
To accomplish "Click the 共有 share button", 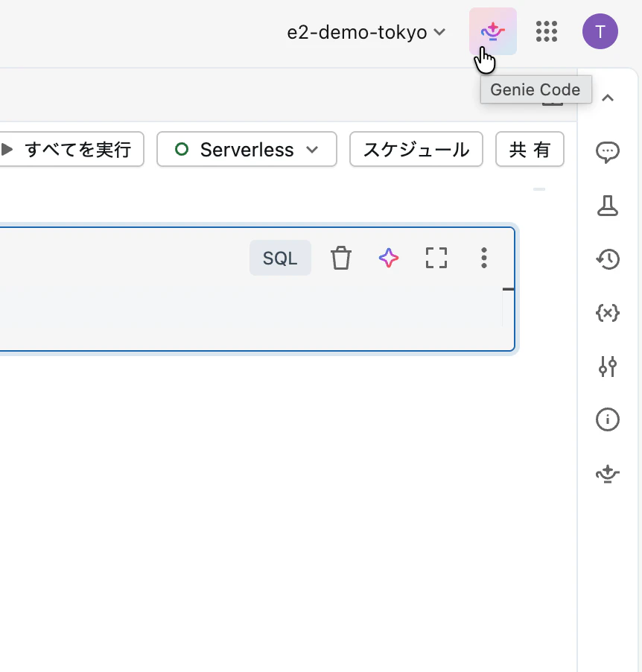I will 530,149.
